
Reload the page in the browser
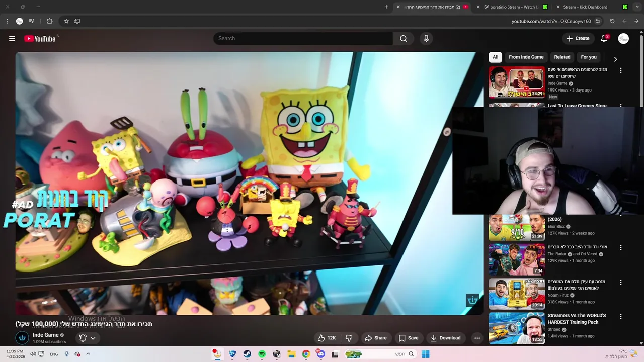click(x=612, y=21)
